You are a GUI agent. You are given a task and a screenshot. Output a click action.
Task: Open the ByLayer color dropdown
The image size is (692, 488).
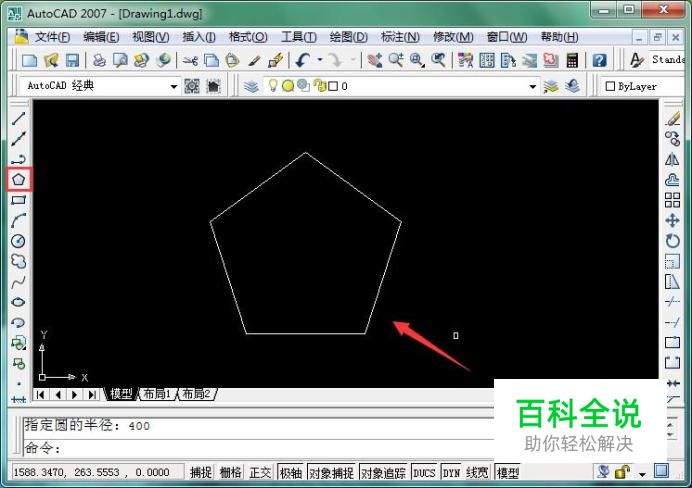pyautogui.click(x=644, y=86)
